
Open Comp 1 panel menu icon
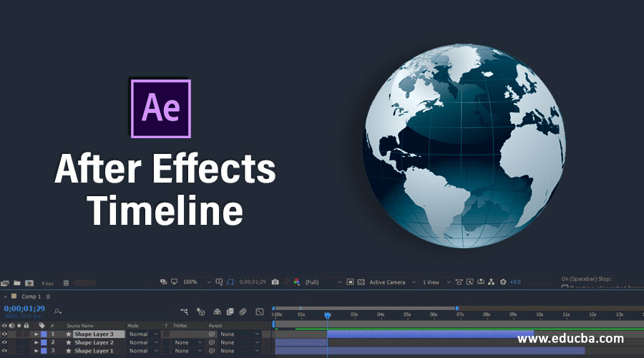[x=48, y=296]
